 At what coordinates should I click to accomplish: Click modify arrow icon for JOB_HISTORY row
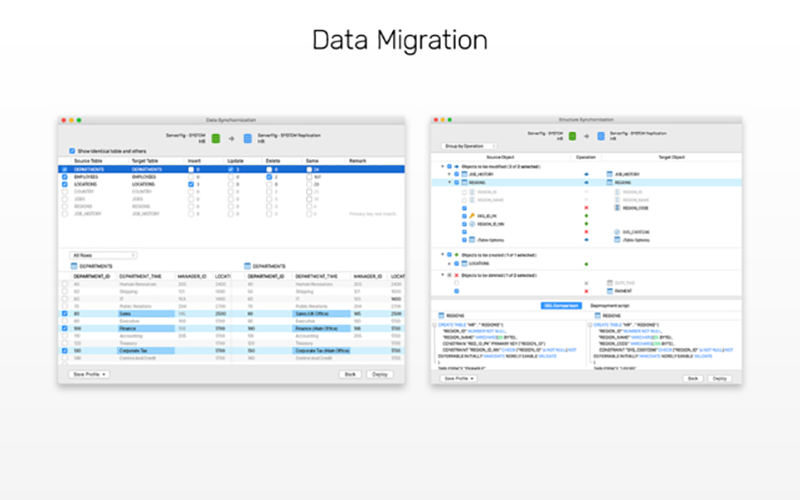(x=586, y=174)
